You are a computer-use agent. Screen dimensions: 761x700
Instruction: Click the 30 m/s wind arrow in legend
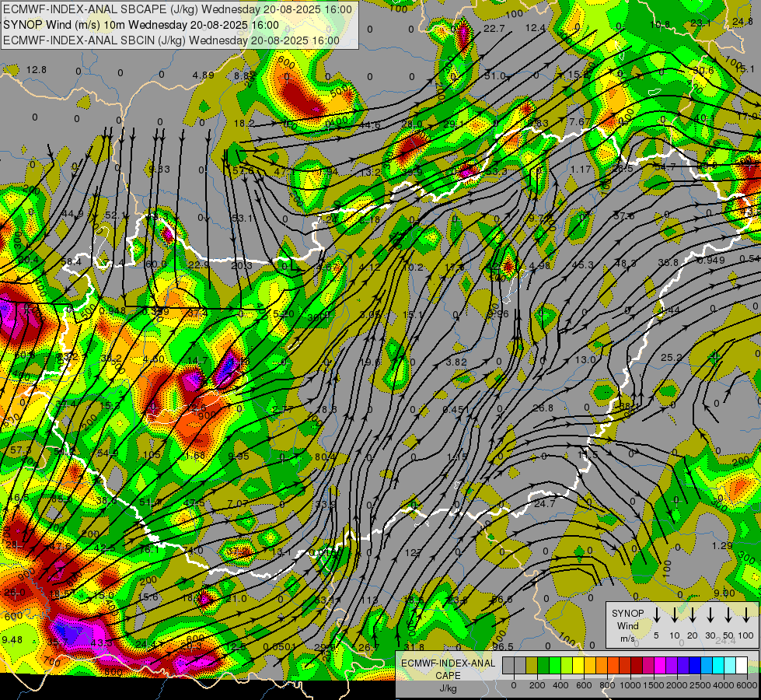[x=710, y=615]
